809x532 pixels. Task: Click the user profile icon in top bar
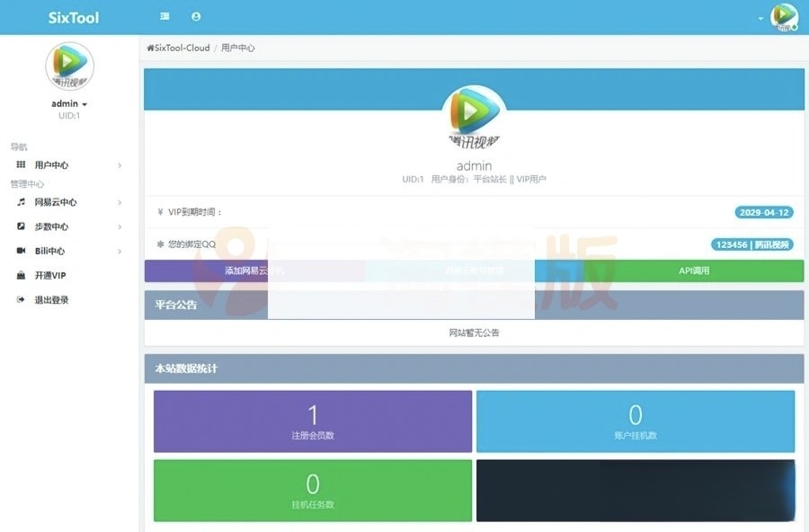(196, 16)
